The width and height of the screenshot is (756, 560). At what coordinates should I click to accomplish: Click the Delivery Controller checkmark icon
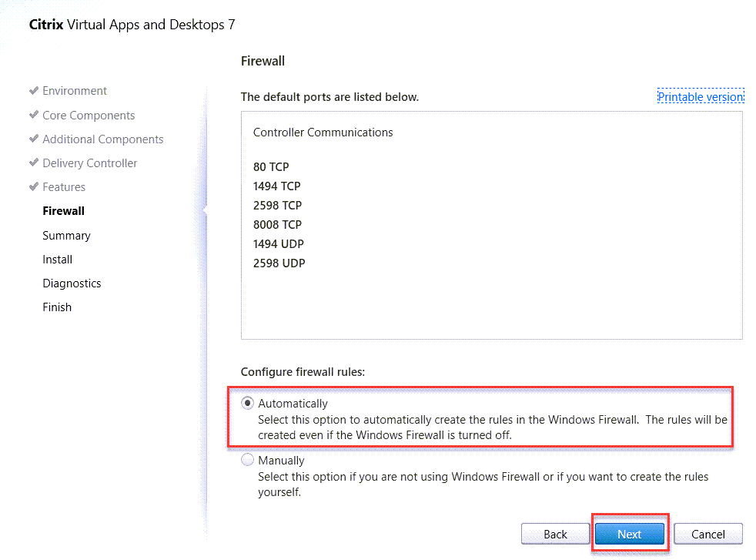coord(34,163)
